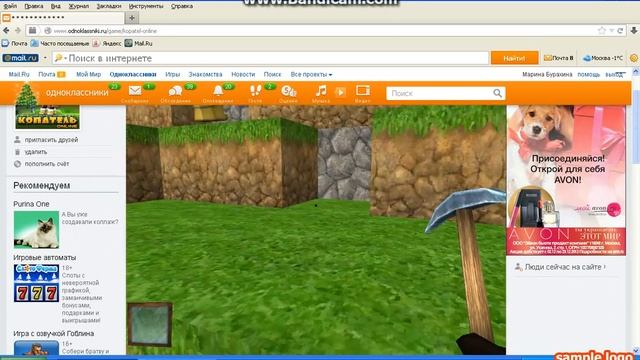Open the Messages envelope icon in Odnoklassniki
Viewport: 640px width, 360px height.
coord(135,91)
